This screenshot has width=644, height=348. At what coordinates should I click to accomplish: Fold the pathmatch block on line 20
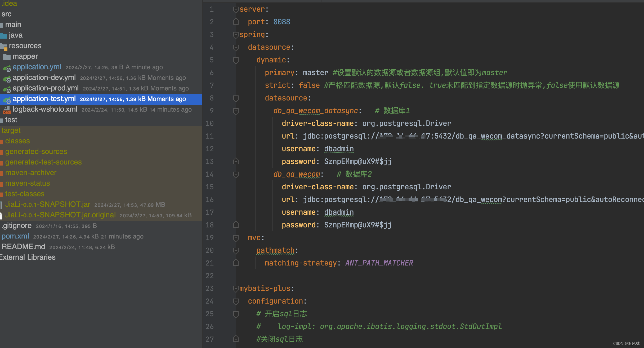click(x=236, y=251)
